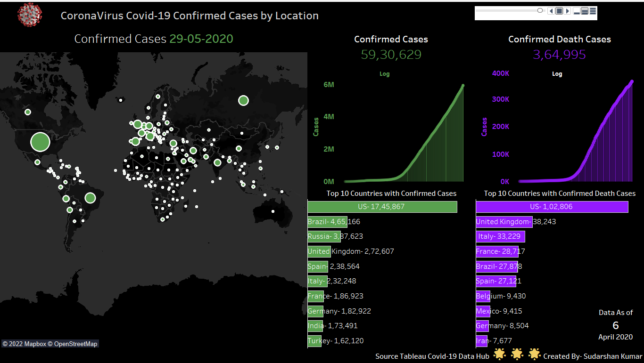Click the coronavirus logo image
The image size is (644, 363).
point(29,15)
